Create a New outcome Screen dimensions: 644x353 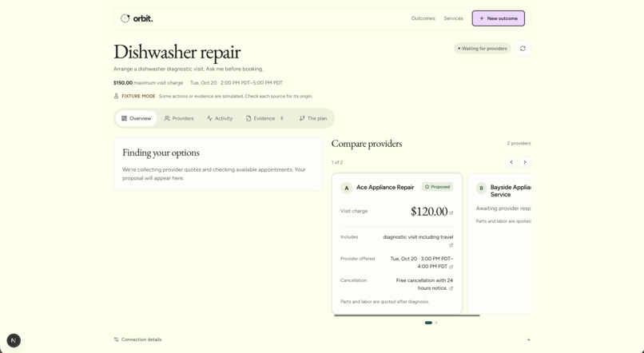(x=499, y=18)
